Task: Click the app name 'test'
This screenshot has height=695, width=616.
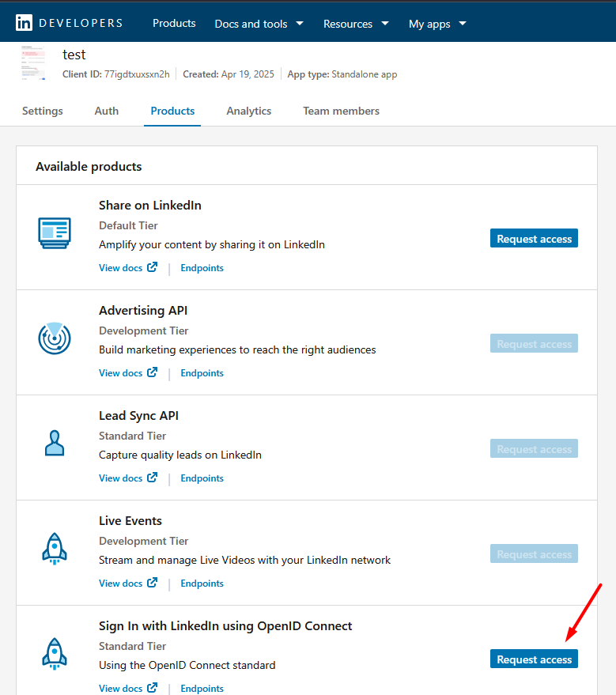Action: [74, 55]
